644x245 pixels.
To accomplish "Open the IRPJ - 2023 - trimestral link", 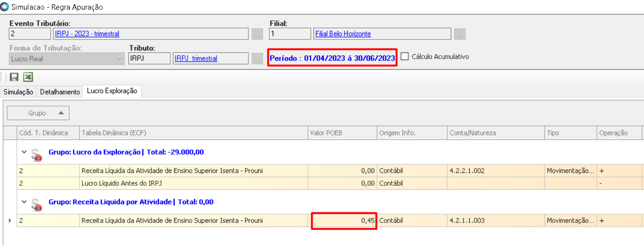I will (x=87, y=34).
